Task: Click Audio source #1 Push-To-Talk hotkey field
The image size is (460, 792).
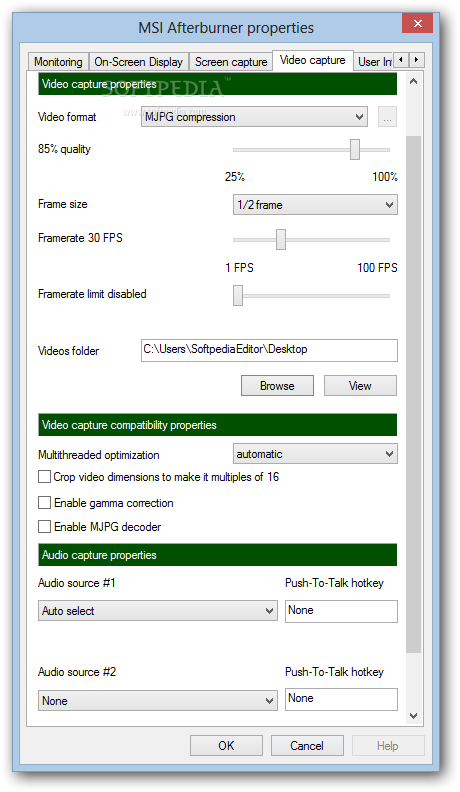Action: coord(341,611)
